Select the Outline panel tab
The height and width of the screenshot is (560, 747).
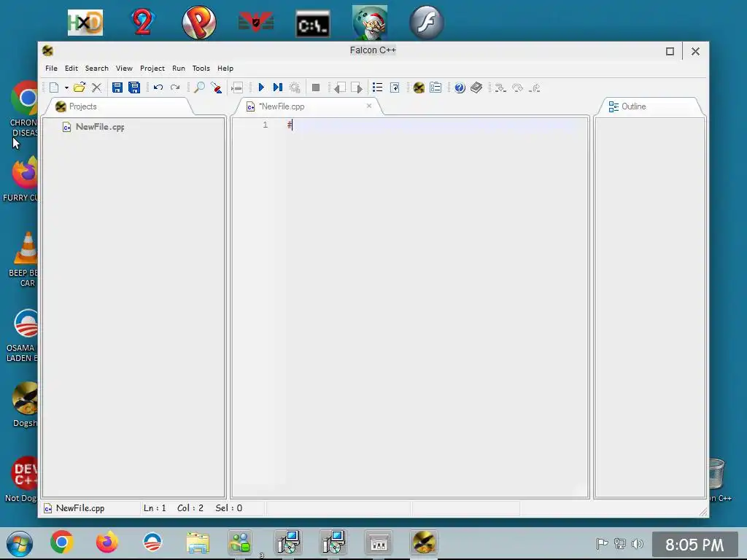650,106
